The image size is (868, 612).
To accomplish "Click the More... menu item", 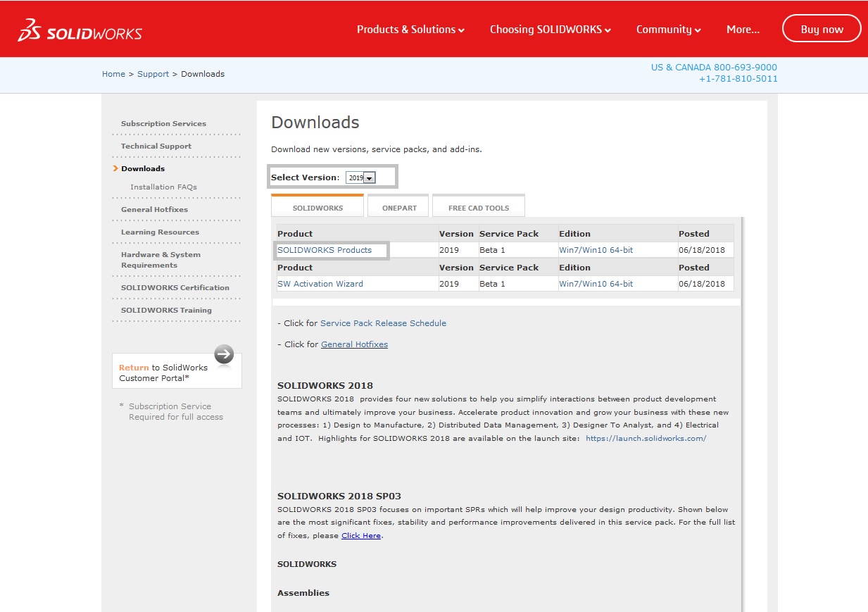I will tap(743, 30).
